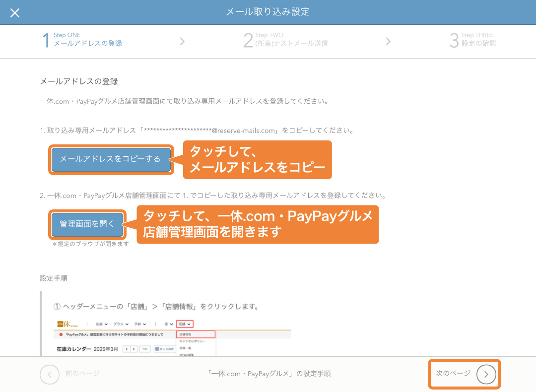Screen dimensions: 536x392
Task: Click the next page circle arrow icon
Action: pos(486,374)
